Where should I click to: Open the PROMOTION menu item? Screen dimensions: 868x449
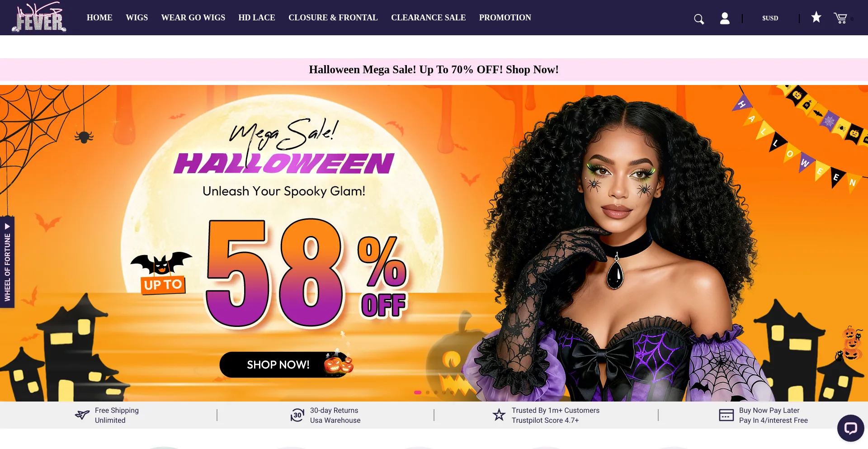tap(505, 18)
